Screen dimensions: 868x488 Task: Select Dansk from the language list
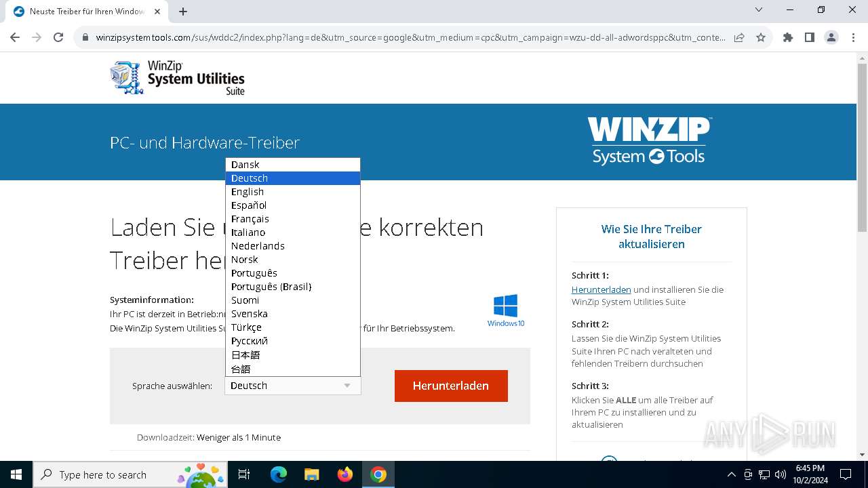tap(293, 165)
